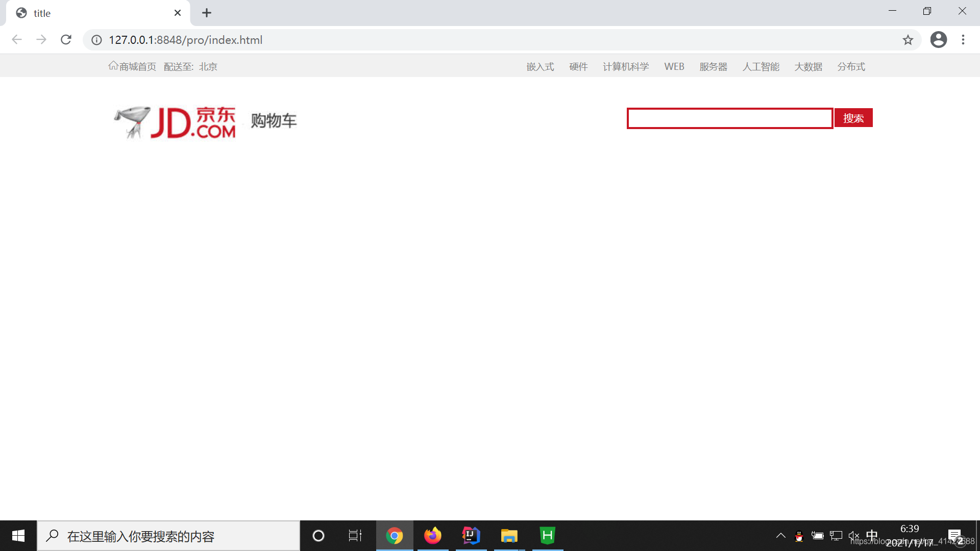Minimize the Chrome window
This screenshot has height=551, width=980.
point(892,11)
